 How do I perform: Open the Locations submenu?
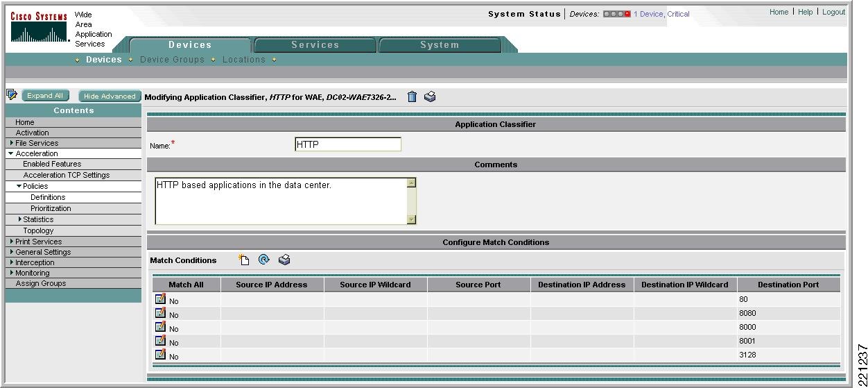244,60
